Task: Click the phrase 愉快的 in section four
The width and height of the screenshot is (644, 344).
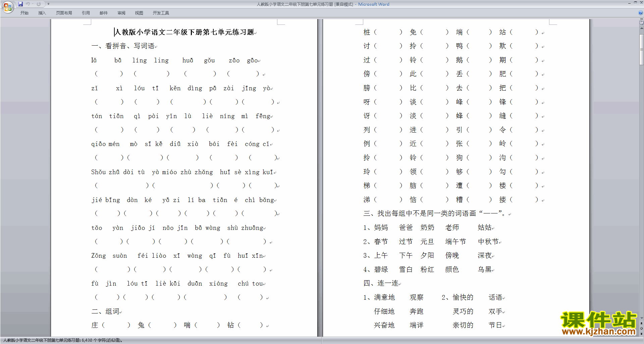Action: click(x=463, y=297)
